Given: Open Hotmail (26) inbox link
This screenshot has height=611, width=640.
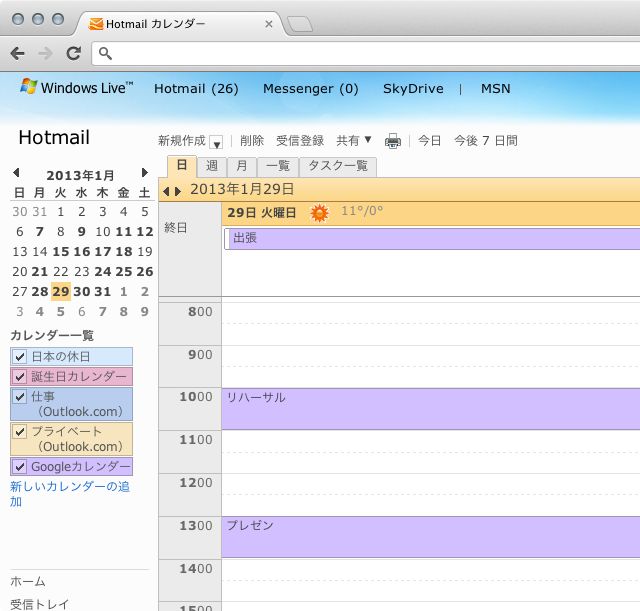Looking at the screenshot, I should pos(196,89).
